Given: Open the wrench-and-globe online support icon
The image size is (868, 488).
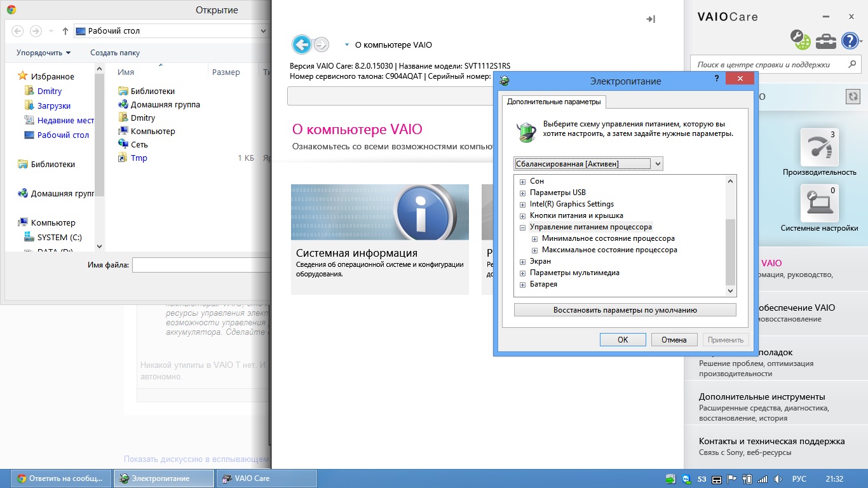Looking at the screenshot, I should pos(800,40).
